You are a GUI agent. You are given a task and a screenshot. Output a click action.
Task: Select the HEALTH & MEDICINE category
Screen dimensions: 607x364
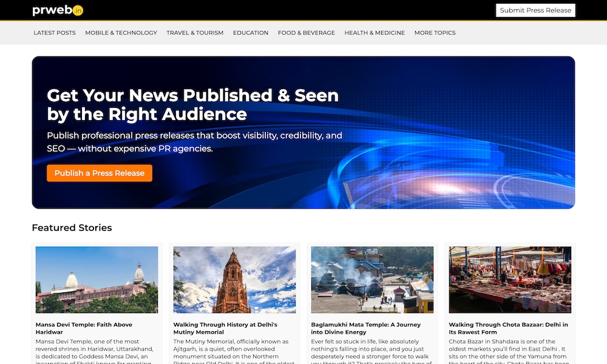[x=375, y=33]
